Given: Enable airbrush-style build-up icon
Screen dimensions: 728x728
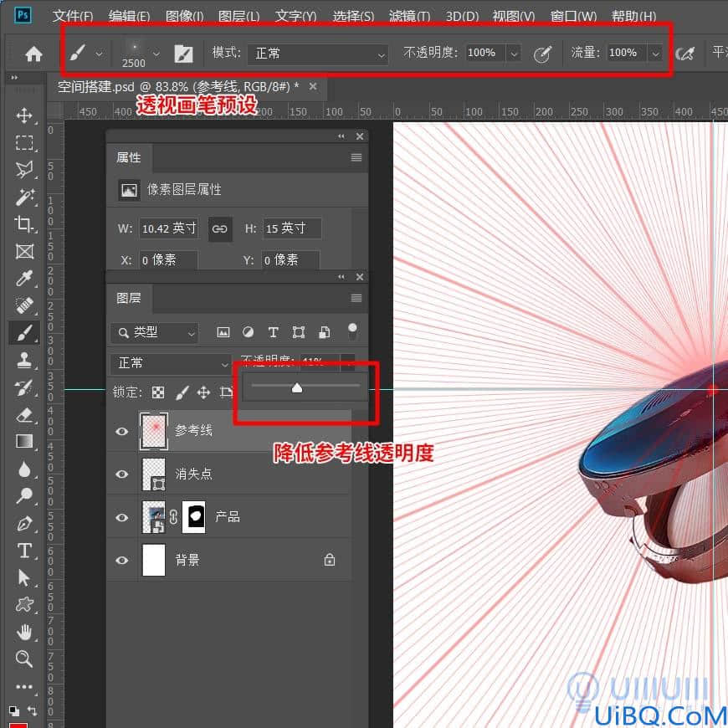Looking at the screenshot, I should coord(684,54).
